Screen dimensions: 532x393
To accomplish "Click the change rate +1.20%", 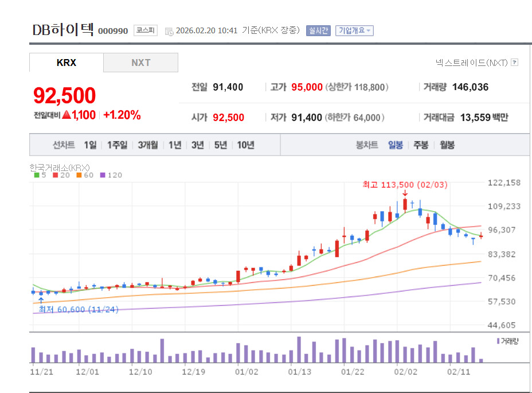I will point(122,115).
